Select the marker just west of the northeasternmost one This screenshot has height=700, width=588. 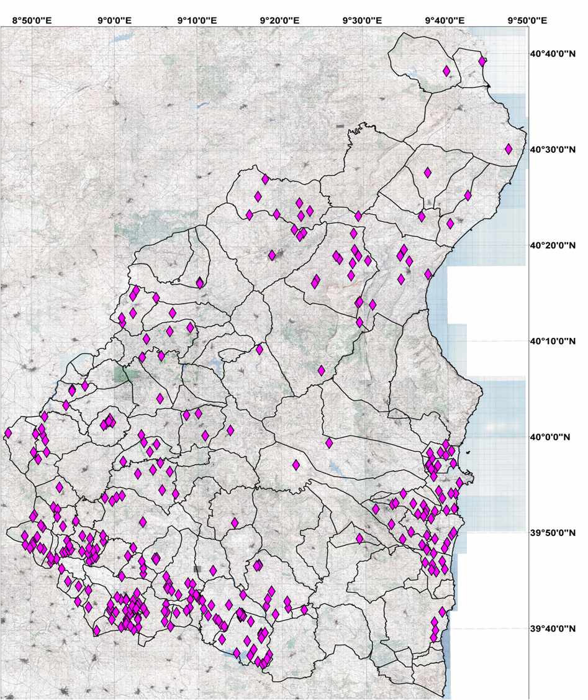pyautogui.click(x=446, y=71)
